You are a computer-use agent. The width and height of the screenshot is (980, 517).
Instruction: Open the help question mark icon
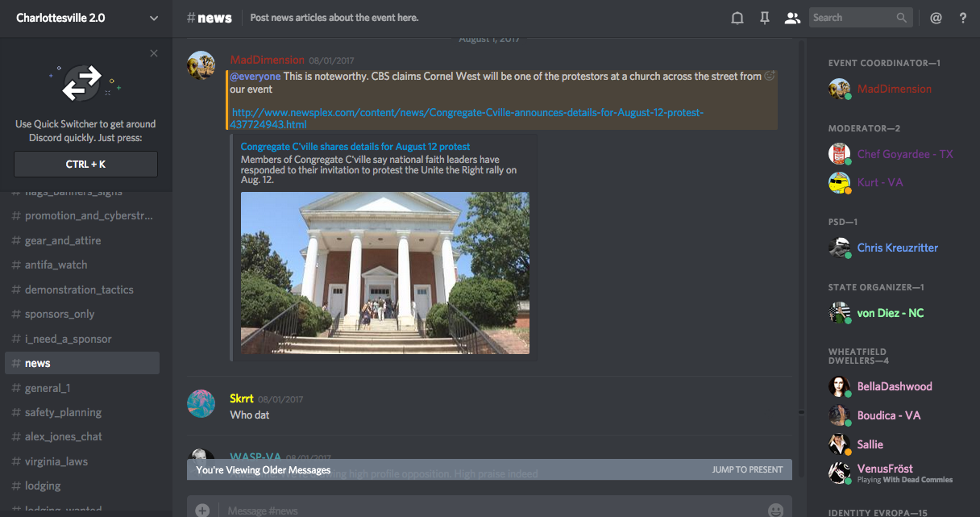pos(963,18)
